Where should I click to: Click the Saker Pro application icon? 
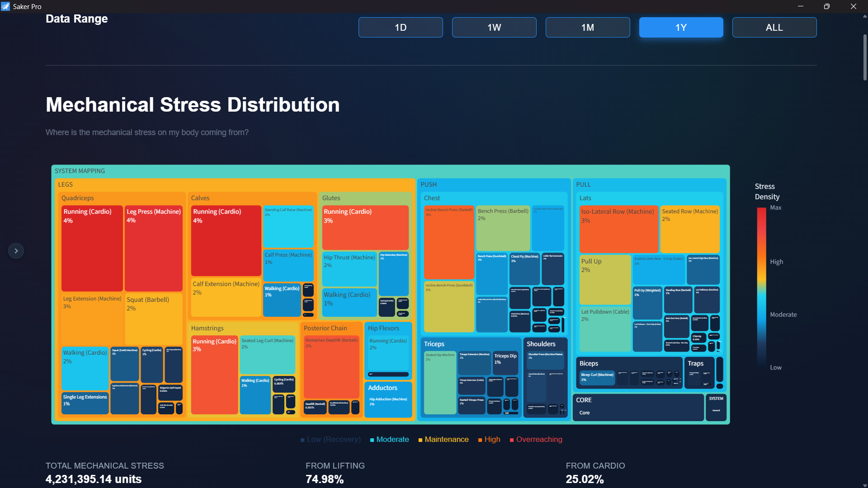coord(6,6)
